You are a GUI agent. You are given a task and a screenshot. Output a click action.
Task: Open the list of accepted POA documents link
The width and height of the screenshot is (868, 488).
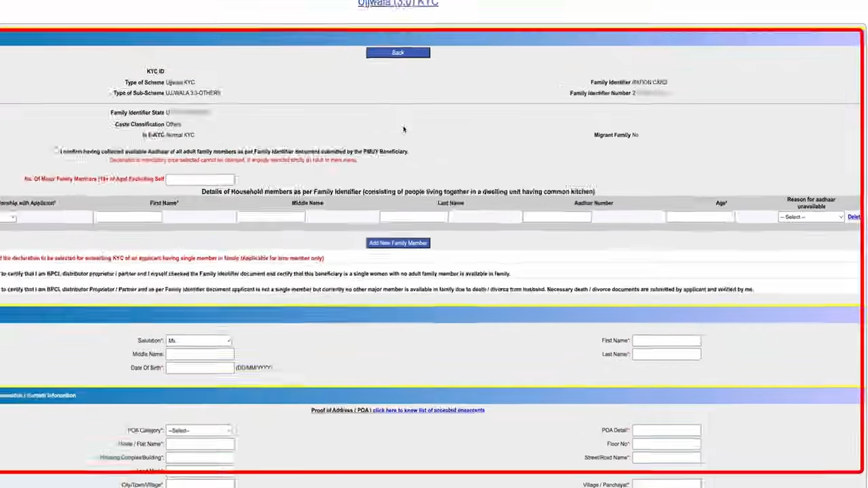tap(427, 409)
